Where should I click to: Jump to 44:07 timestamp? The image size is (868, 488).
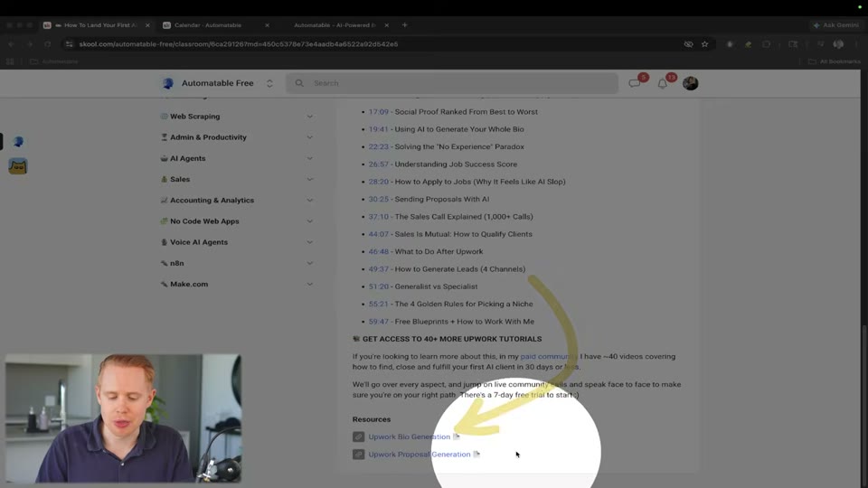(379, 234)
